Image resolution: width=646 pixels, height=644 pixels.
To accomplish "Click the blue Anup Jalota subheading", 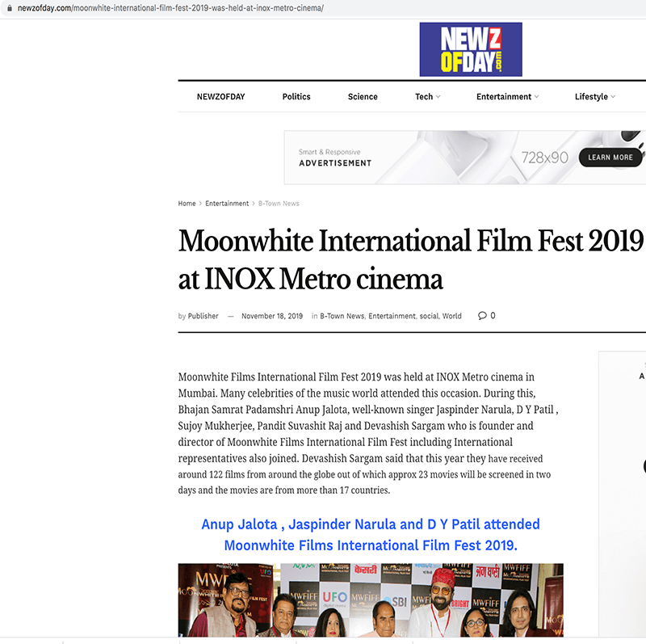I will point(371,535).
